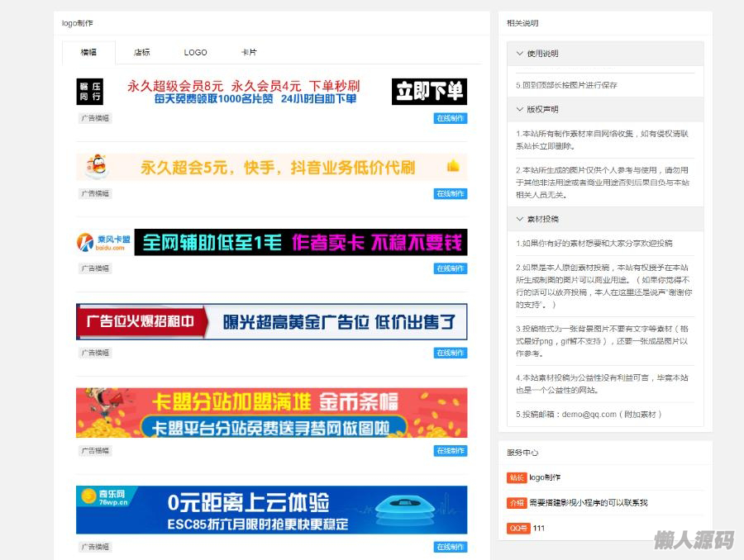Viewport: 744px width, 560px height.
Task: Click the QQ号 badge in 服务中心
Action: coord(517,528)
